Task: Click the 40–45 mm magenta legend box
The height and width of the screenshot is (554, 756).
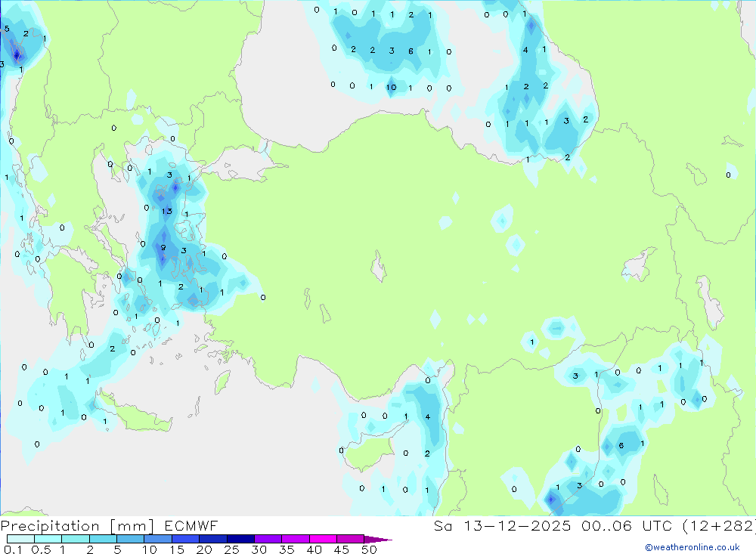Action: pos(323,539)
